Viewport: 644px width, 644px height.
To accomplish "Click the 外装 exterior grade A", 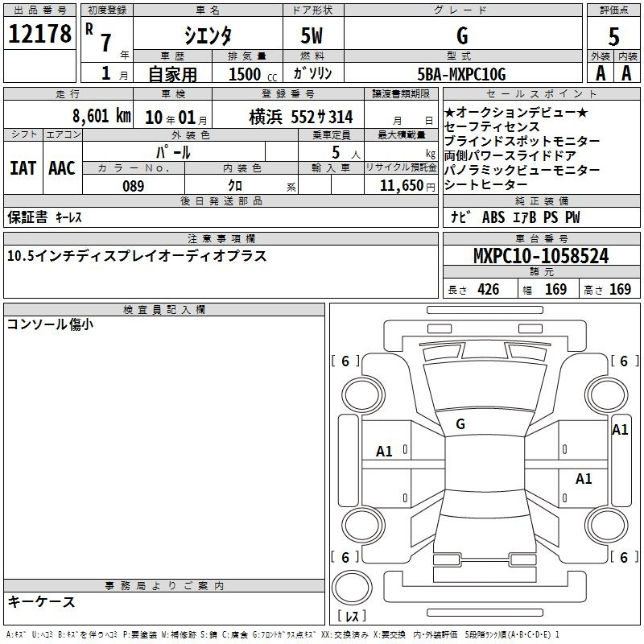I will (x=598, y=72).
